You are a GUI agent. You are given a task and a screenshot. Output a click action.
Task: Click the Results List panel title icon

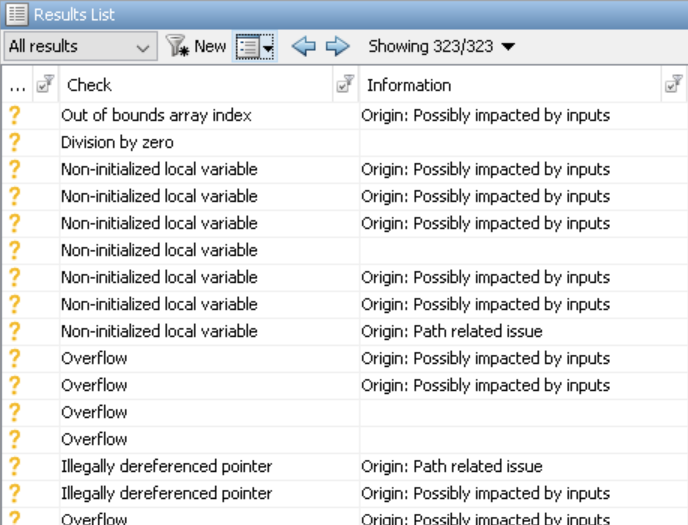tap(16, 14)
